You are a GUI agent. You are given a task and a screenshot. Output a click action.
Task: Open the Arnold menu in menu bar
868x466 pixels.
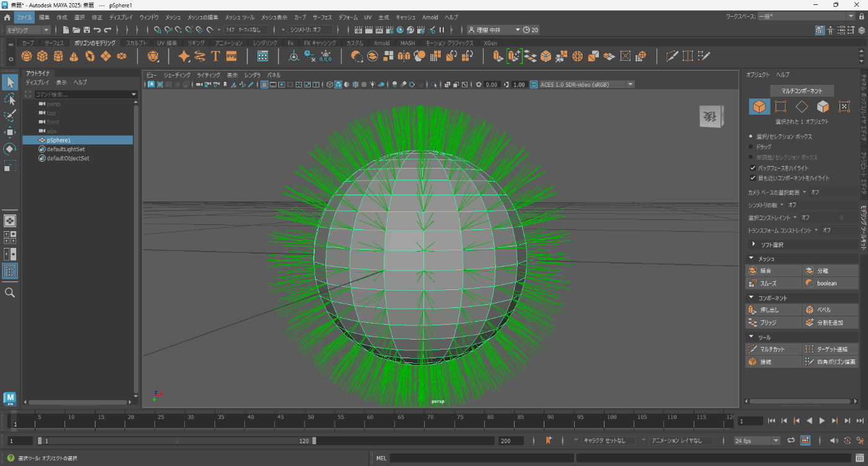(430, 17)
